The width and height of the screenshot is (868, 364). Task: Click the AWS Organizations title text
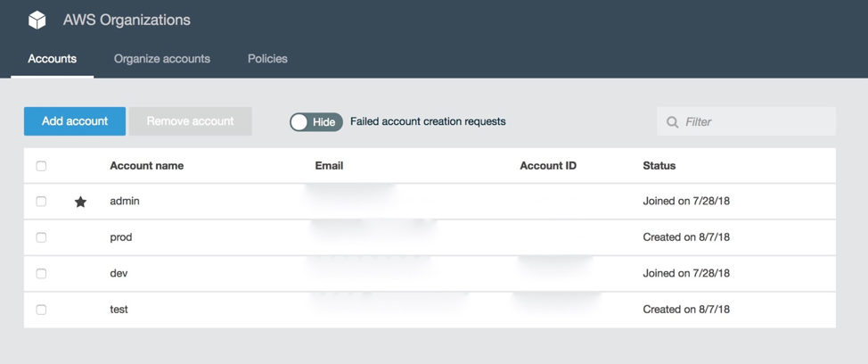(x=127, y=20)
